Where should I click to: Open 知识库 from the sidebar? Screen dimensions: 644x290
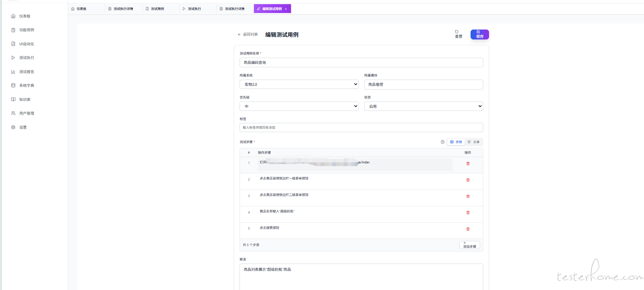[25, 100]
